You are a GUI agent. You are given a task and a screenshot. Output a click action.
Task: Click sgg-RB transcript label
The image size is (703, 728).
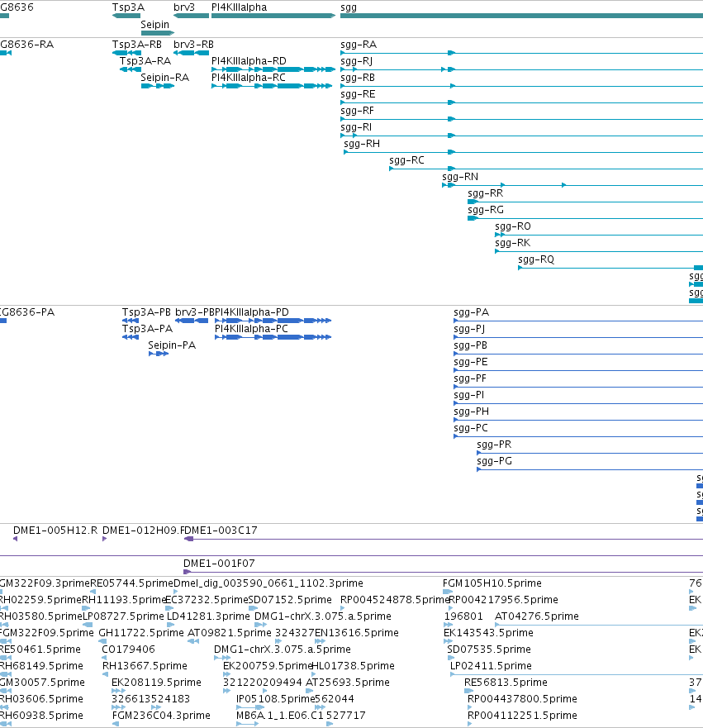click(x=358, y=78)
